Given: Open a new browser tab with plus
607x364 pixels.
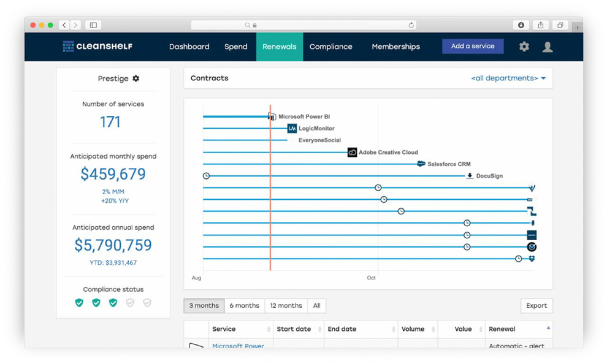Looking at the screenshot, I should click(x=577, y=28).
